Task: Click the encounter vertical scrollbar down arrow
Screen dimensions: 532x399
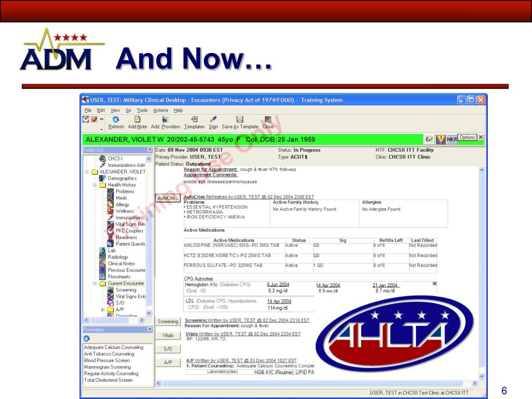Action: (x=482, y=376)
